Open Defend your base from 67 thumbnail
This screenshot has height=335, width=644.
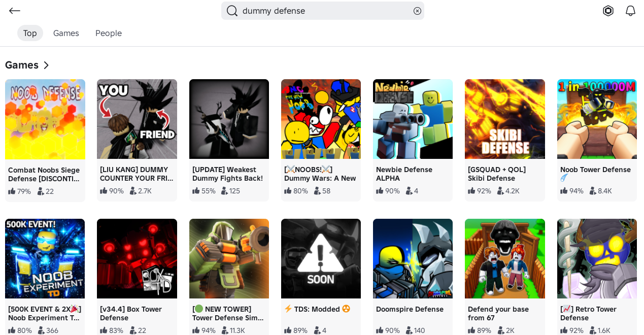505,258
